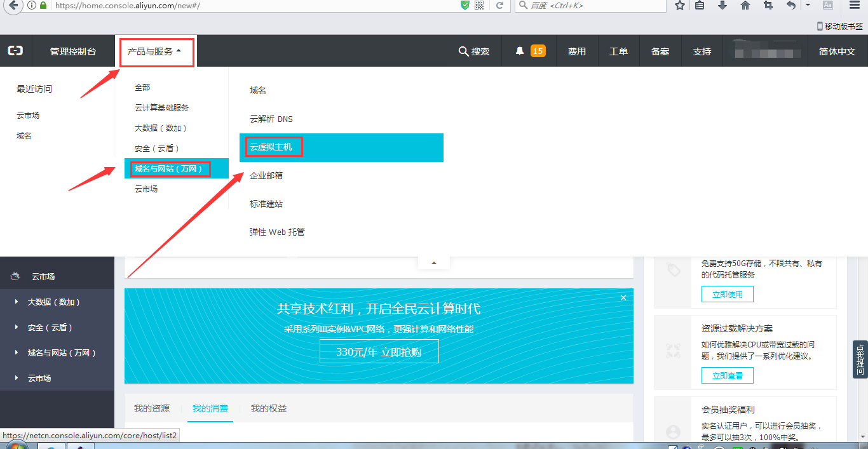
Task: Click the code hosting tag icon
Action: click(x=674, y=270)
